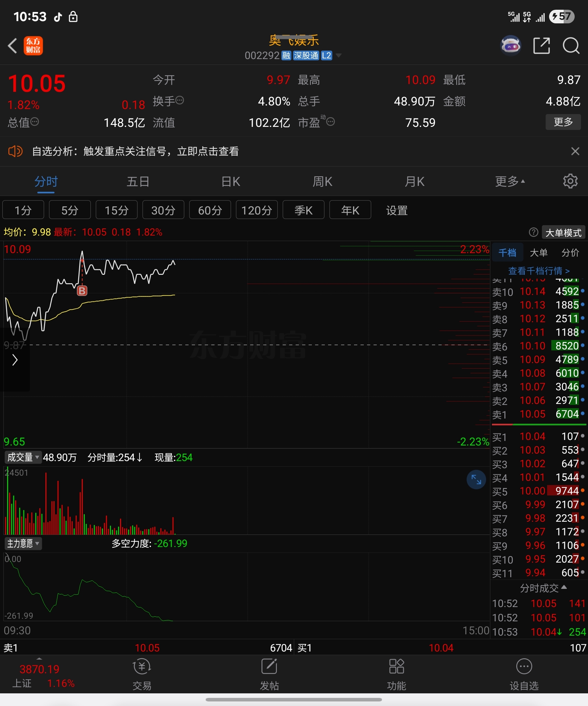This screenshot has width=588, height=706.
Task: Tap the 更多 quote details button
Action: pyautogui.click(x=563, y=122)
